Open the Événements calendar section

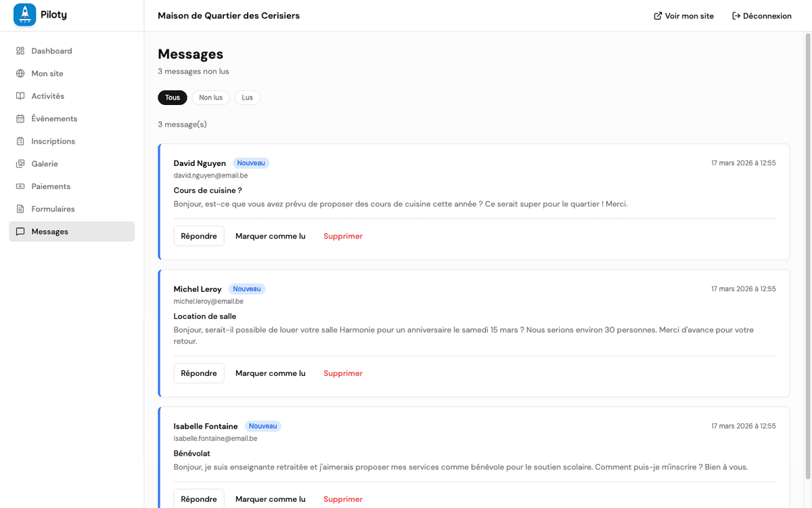[x=53, y=119]
